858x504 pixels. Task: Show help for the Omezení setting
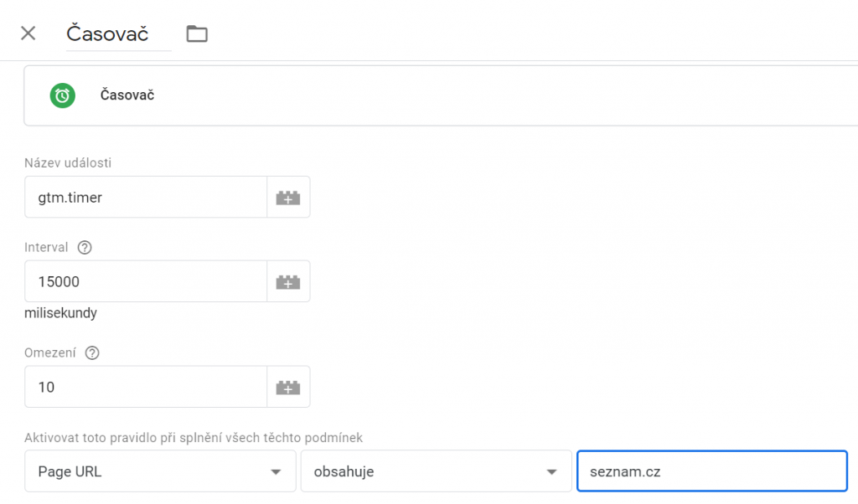92,353
